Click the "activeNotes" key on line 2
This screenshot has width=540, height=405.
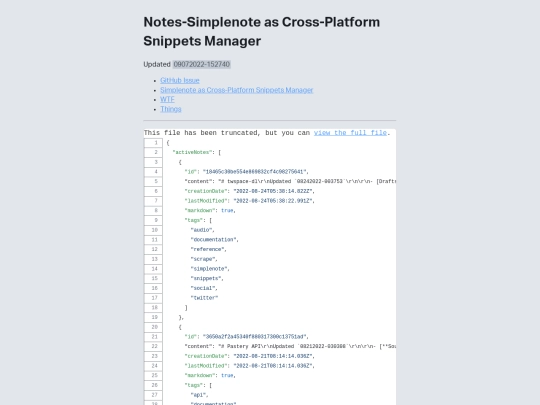192,152
